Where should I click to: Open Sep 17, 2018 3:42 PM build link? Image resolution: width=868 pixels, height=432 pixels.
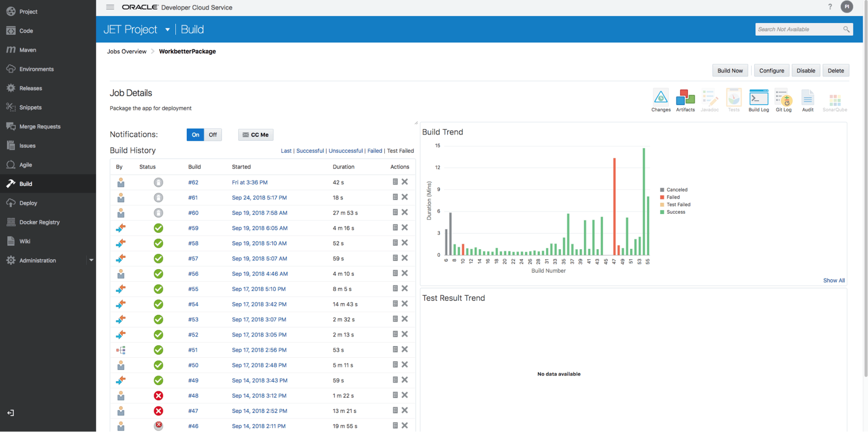click(x=259, y=304)
